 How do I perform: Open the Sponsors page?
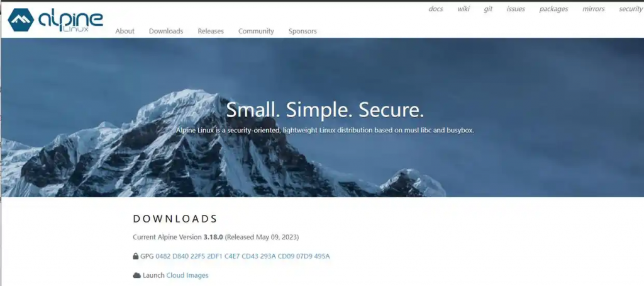click(x=303, y=31)
